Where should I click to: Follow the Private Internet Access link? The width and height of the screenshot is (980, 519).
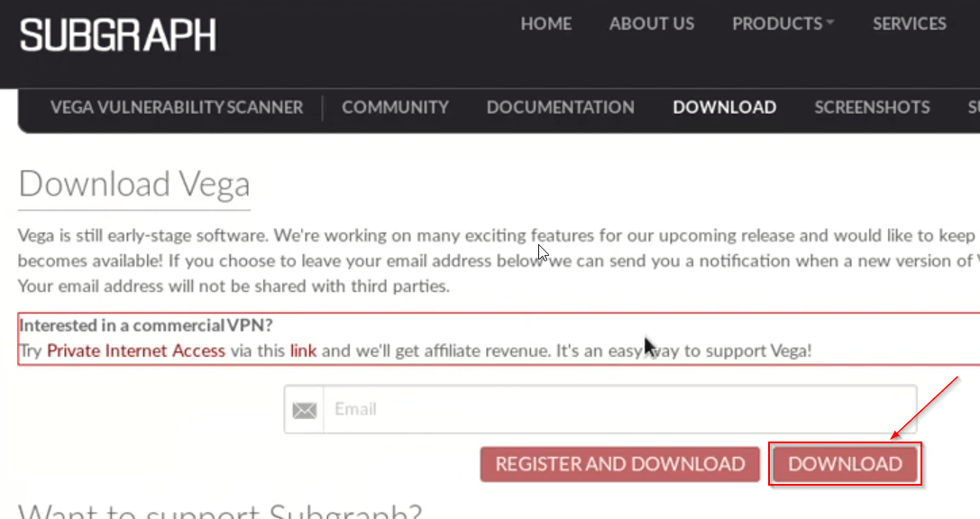coord(135,351)
